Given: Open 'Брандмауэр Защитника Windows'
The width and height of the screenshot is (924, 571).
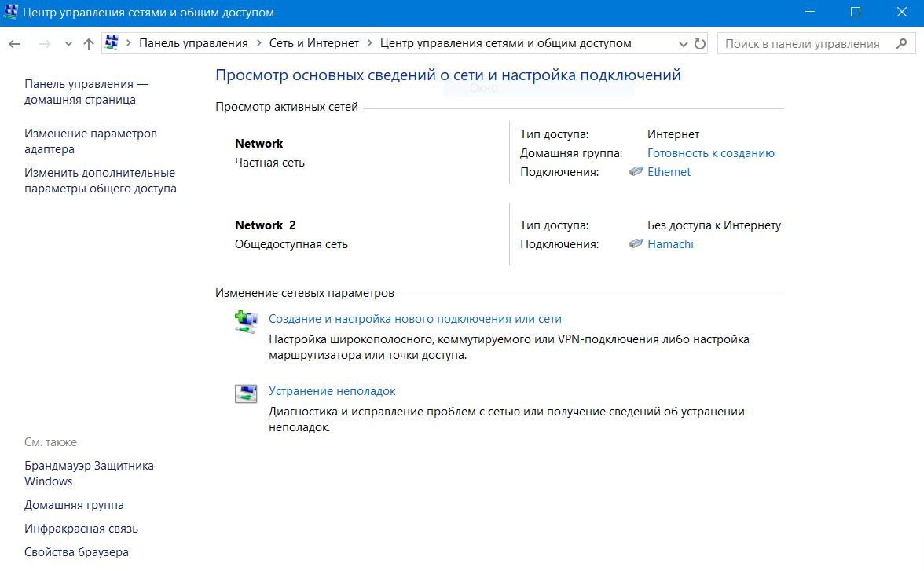Looking at the screenshot, I should tap(89, 473).
